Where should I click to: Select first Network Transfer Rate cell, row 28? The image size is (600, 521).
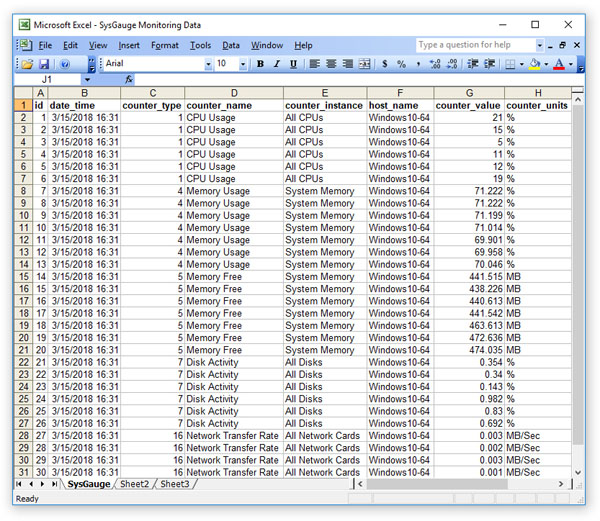pyautogui.click(x=234, y=436)
